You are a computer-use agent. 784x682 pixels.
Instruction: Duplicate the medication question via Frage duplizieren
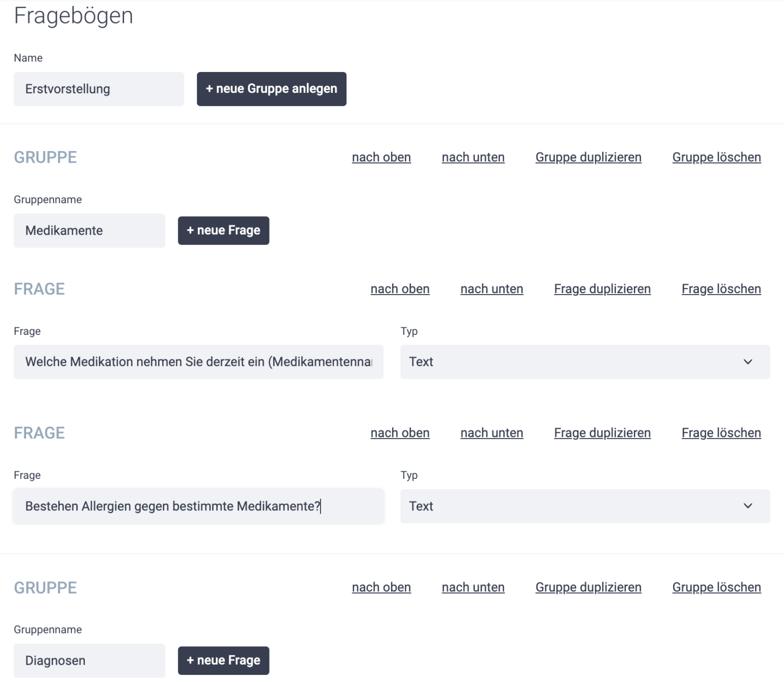point(602,289)
